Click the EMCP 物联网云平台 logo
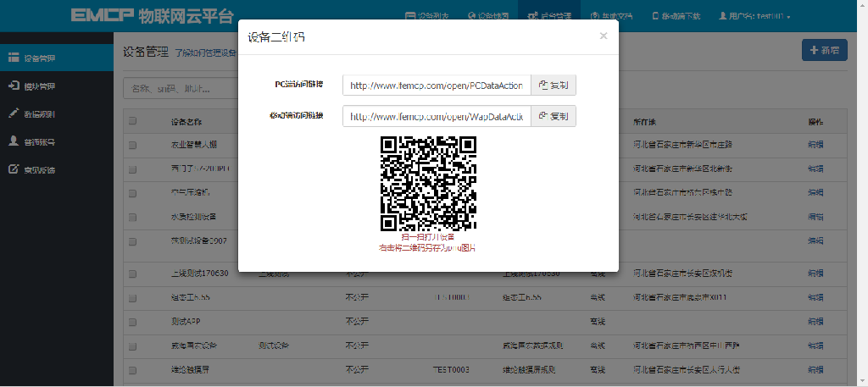Image resolution: width=868 pixels, height=387 pixels. [x=153, y=15]
